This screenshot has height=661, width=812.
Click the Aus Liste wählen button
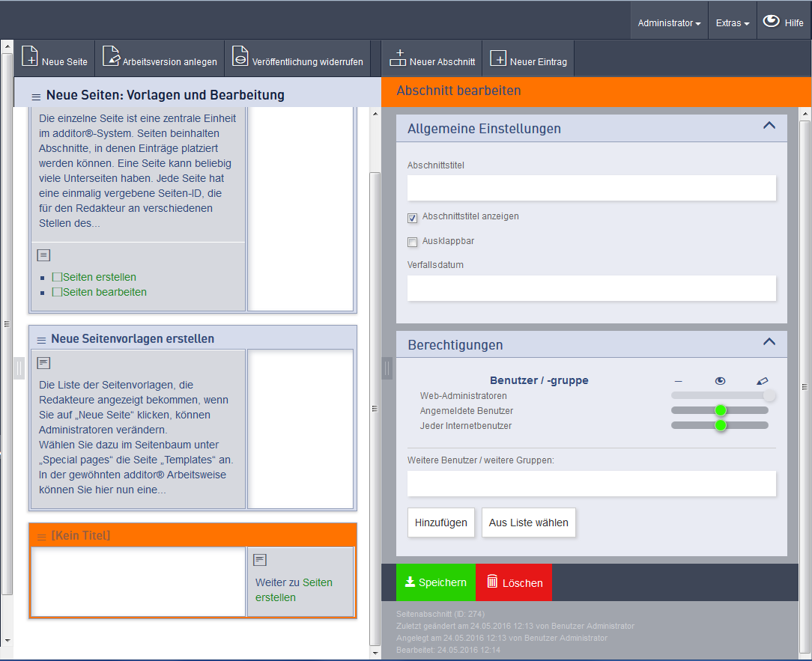pyautogui.click(x=528, y=523)
